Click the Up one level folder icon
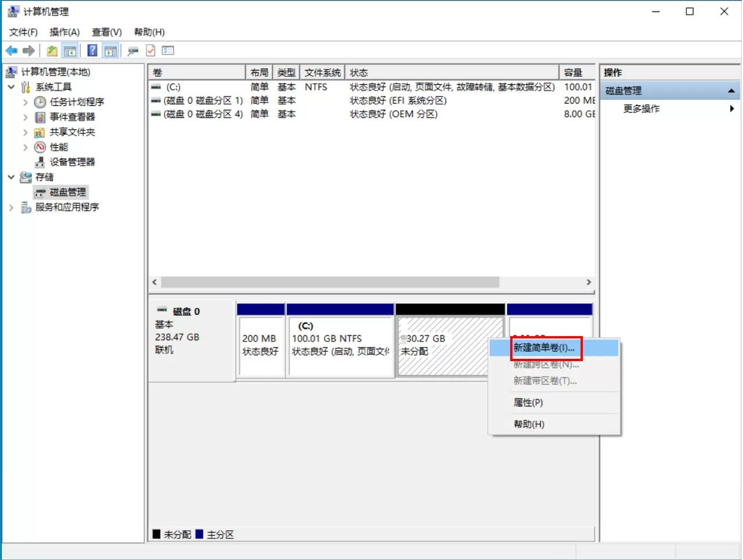The height and width of the screenshot is (560, 744). (52, 51)
